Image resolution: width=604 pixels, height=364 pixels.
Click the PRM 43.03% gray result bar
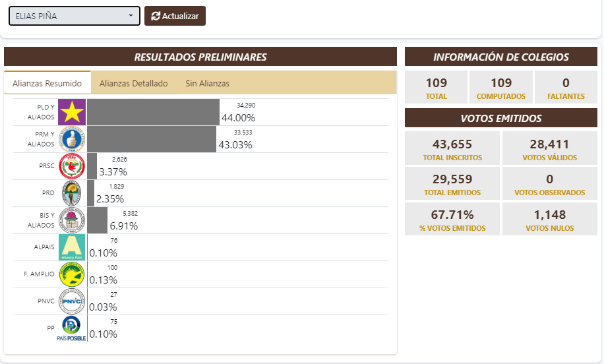pos(152,139)
